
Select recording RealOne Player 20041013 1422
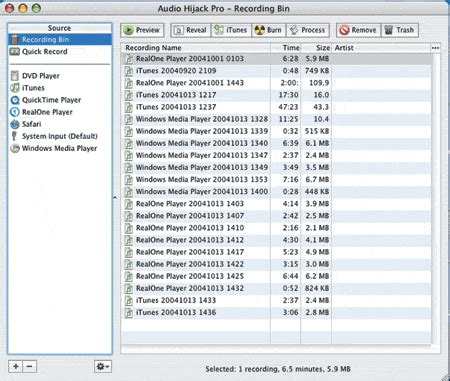(277, 264)
